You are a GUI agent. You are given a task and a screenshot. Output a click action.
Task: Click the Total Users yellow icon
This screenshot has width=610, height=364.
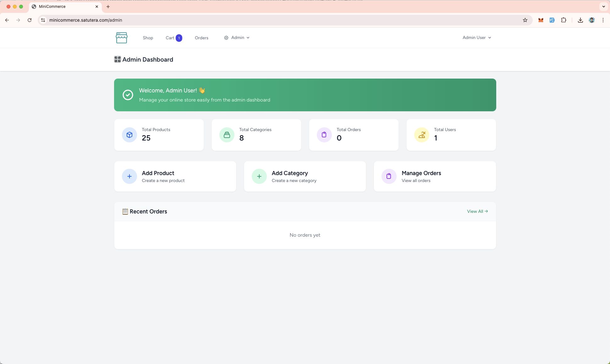click(421, 135)
